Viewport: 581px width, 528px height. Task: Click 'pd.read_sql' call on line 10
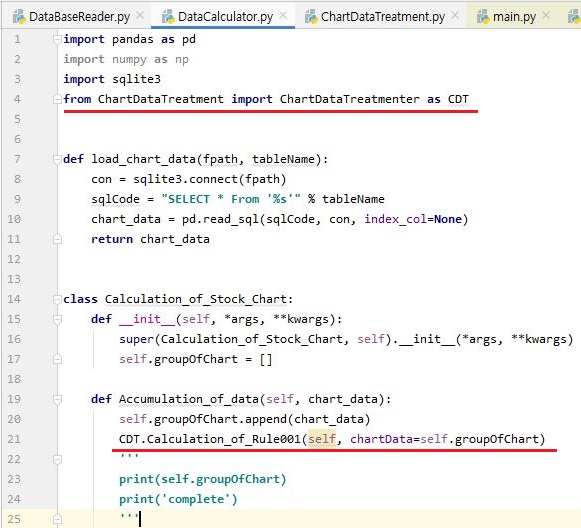(x=220, y=219)
